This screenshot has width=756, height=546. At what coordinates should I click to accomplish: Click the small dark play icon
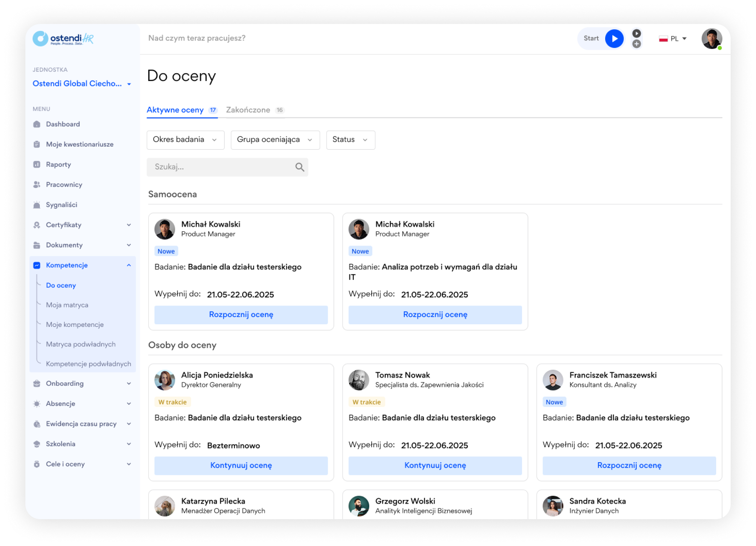(x=636, y=33)
